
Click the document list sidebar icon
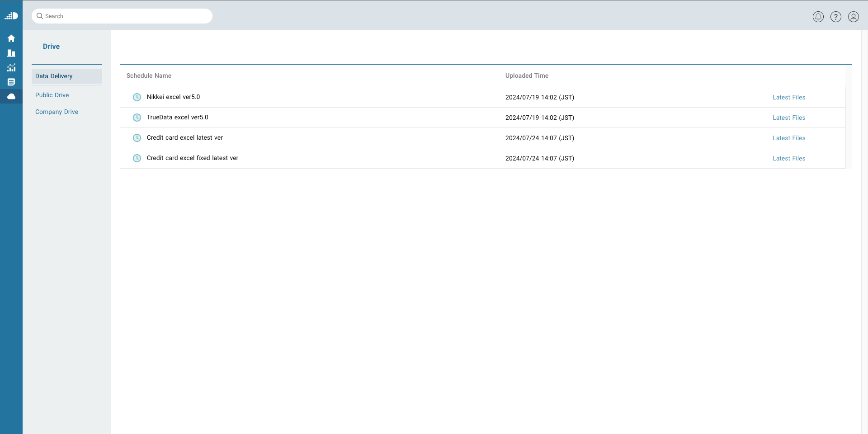[x=11, y=82]
